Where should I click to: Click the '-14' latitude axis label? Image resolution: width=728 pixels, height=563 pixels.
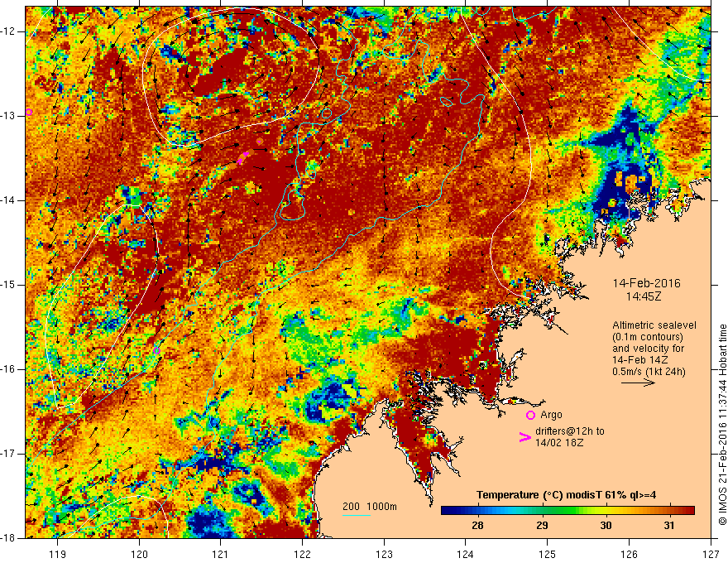(x=8, y=200)
